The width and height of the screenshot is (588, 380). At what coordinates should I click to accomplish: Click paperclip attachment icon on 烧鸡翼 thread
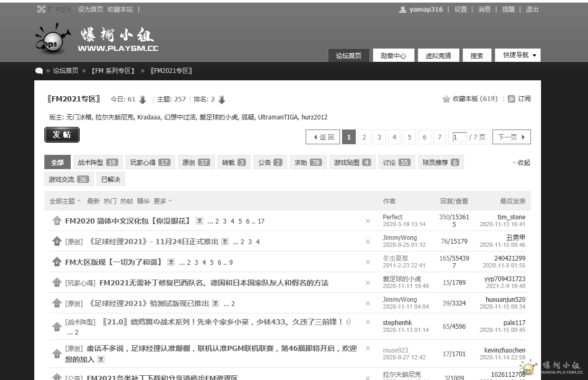click(x=348, y=322)
